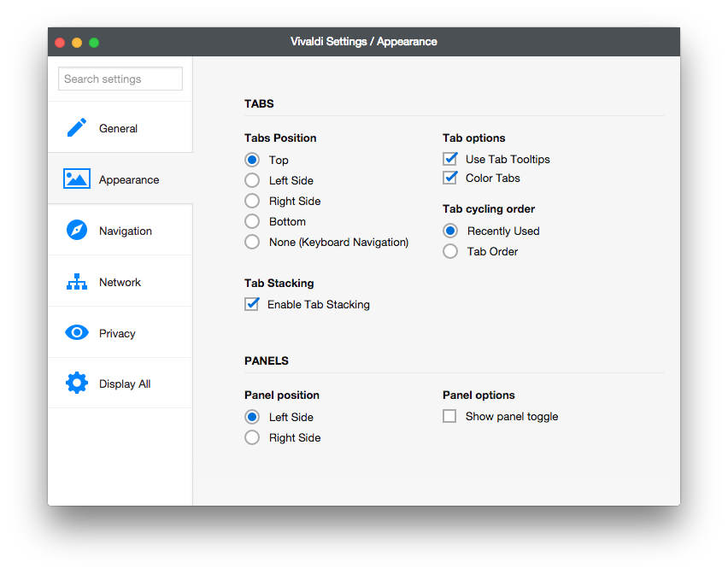Click the Appearance picture icon
The image size is (728, 574).
(77, 179)
